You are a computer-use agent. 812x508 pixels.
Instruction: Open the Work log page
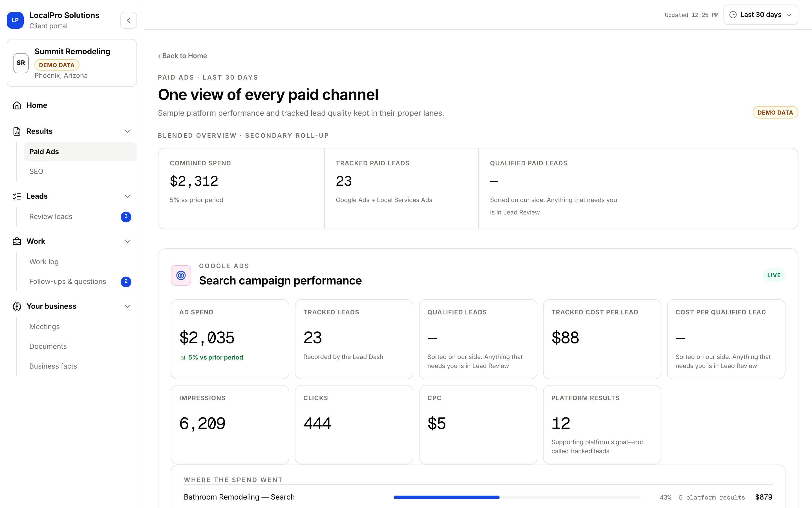(80, 262)
